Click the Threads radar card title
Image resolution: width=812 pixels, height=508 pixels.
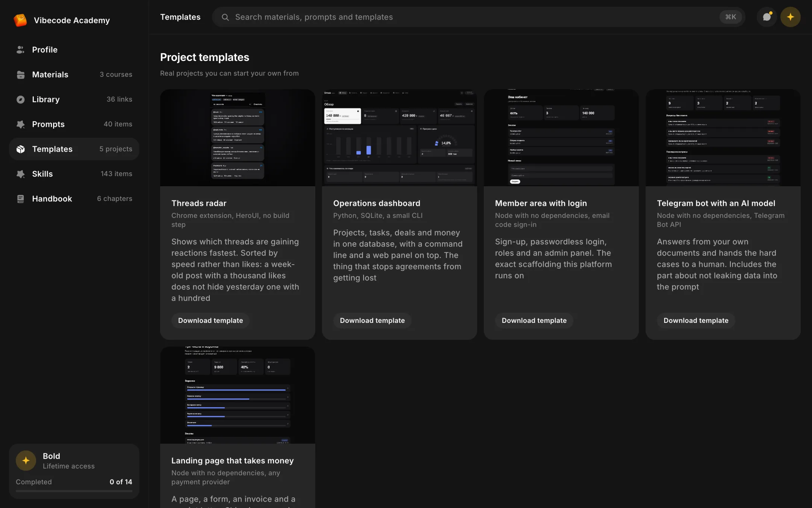point(199,203)
